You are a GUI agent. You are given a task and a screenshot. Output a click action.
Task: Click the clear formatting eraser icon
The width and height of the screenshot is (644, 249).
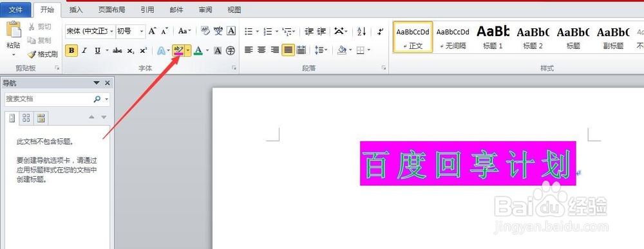[x=205, y=31]
